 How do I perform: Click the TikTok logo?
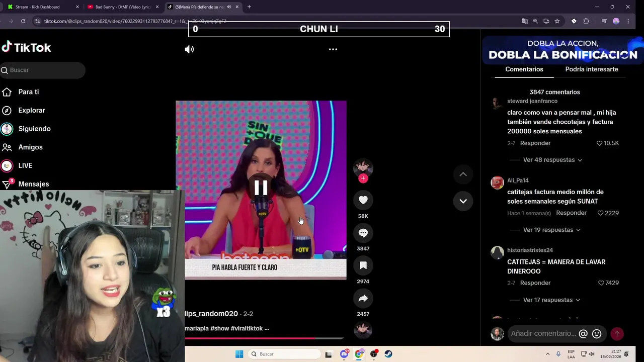click(x=26, y=48)
